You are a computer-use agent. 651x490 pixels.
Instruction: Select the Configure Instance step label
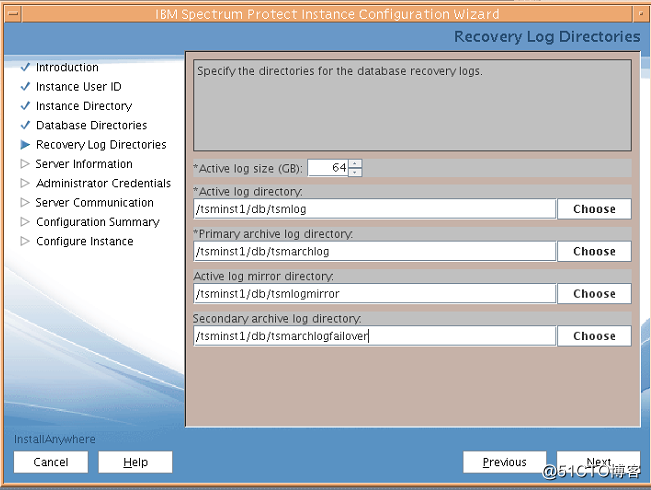pos(85,241)
